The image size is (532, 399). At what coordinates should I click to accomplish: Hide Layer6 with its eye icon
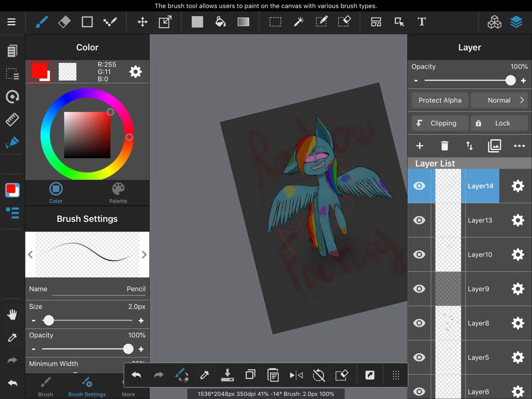click(419, 392)
